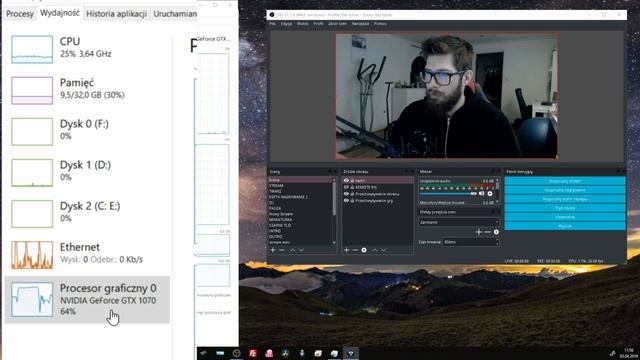Image resolution: width=640 pixels, height=360 pixels.
Task: Click the desktop audio volume slider
Action: coord(448,193)
